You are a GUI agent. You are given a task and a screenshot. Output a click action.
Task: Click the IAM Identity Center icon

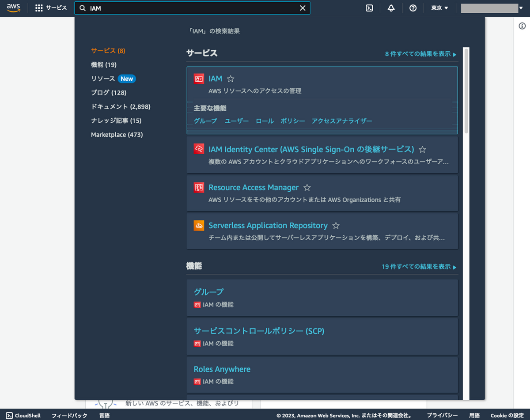point(199,149)
